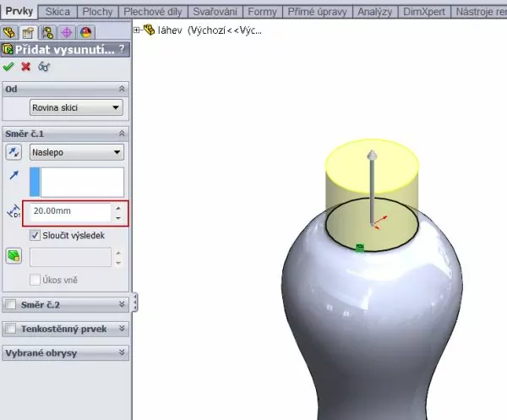The image size is (507, 420).
Task: Toggle detailed preview glasses icon
Action: coord(43,66)
